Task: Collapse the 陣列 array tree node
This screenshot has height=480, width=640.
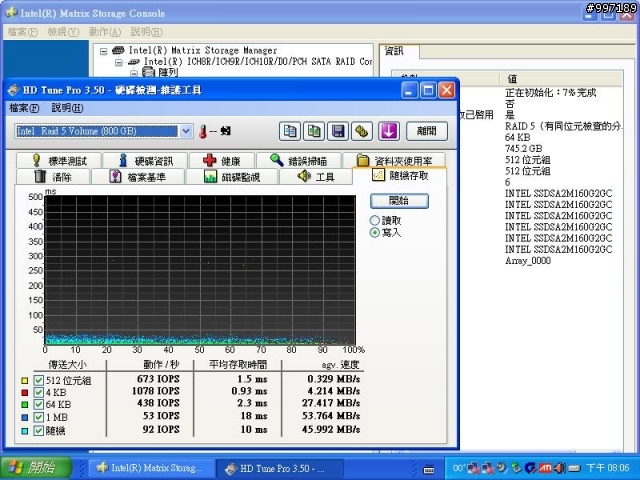Action: [x=134, y=73]
